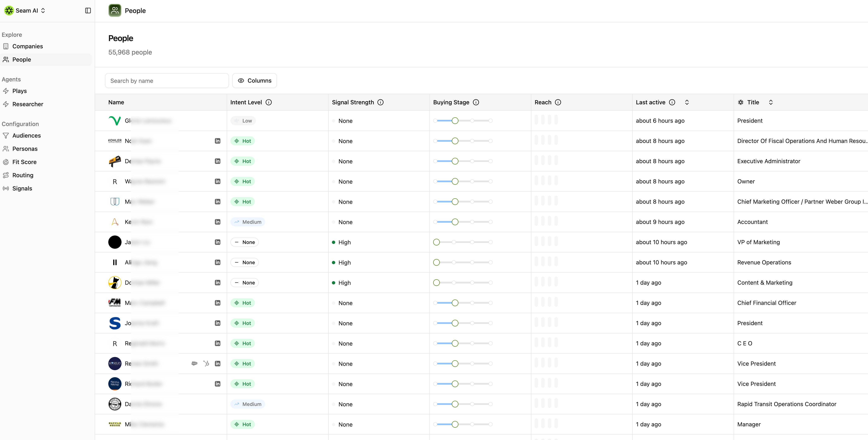Click Salesforce cloud icon in Moseley row
Viewport: 868px width, 440px height.
coord(194,364)
